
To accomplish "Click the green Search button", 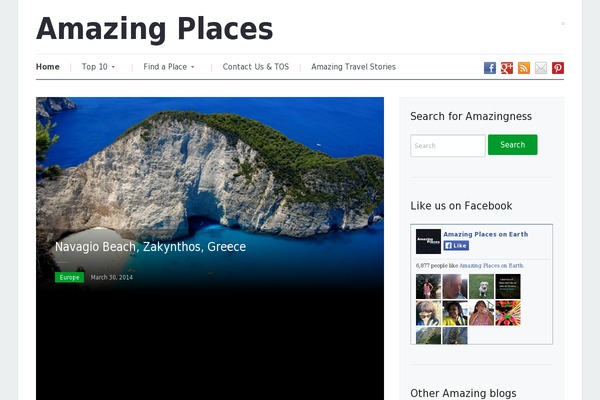I will pos(512,145).
